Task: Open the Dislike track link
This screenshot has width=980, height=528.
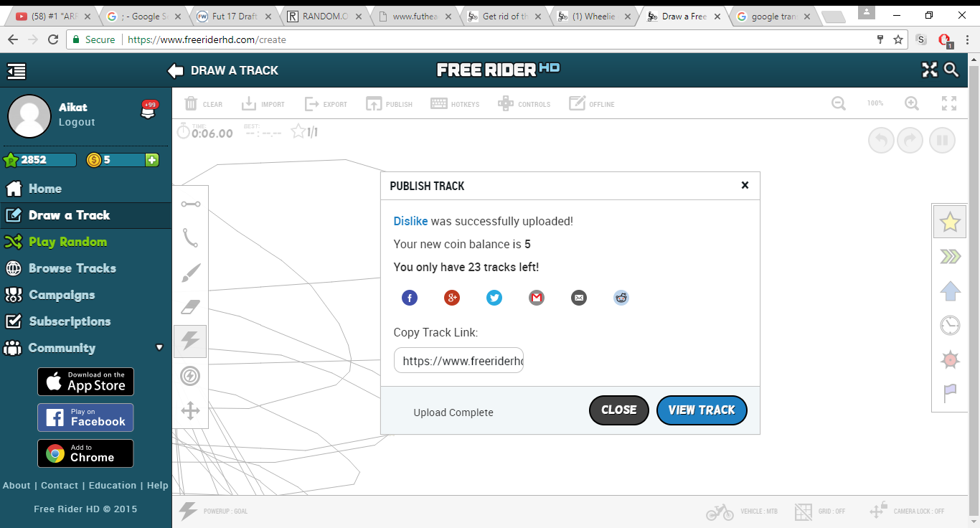Action: tap(410, 221)
